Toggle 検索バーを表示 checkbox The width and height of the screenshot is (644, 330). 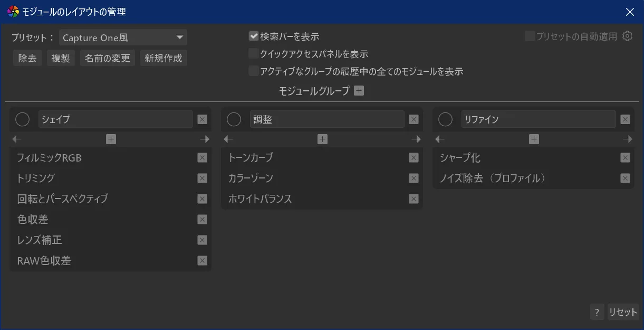(x=254, y=36)
